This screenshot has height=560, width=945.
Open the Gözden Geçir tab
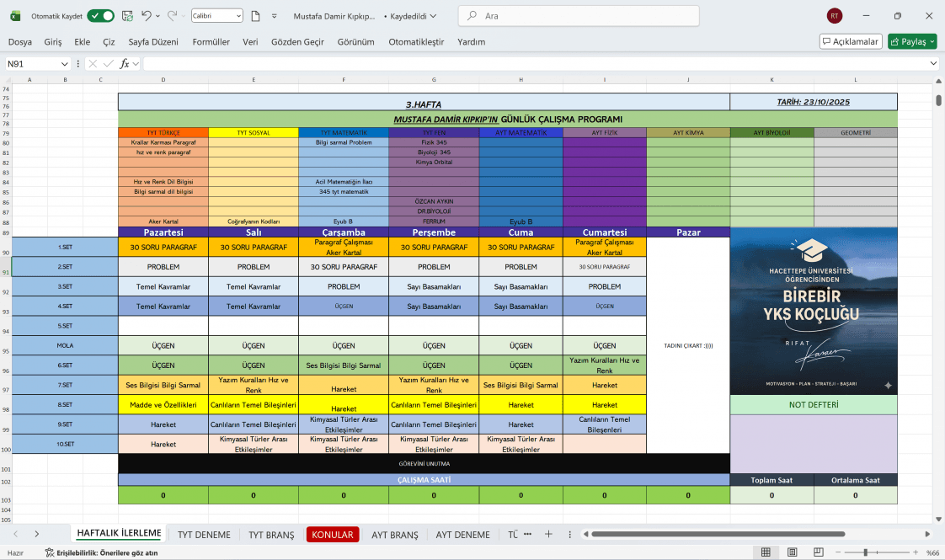[x=297, y=41]
